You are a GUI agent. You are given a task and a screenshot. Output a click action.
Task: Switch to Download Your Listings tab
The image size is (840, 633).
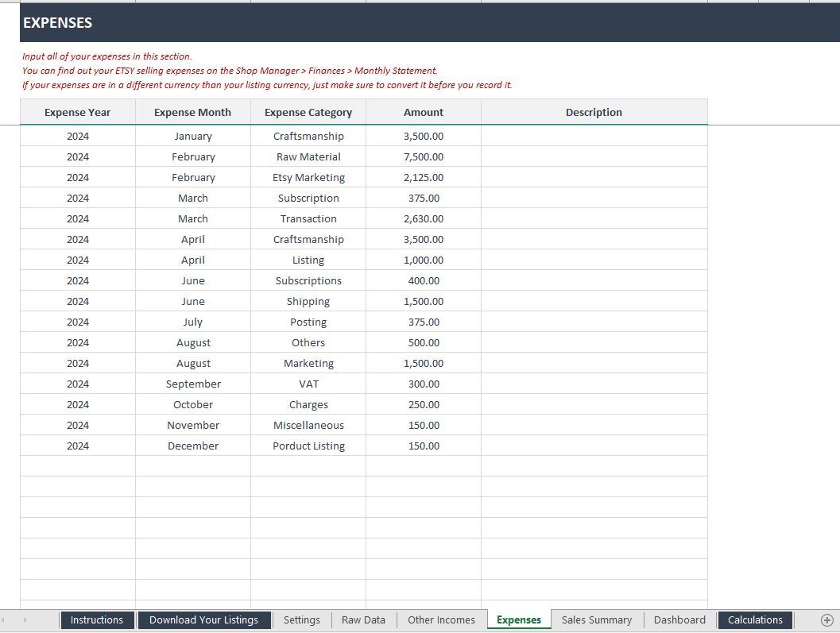click(203, 620)
